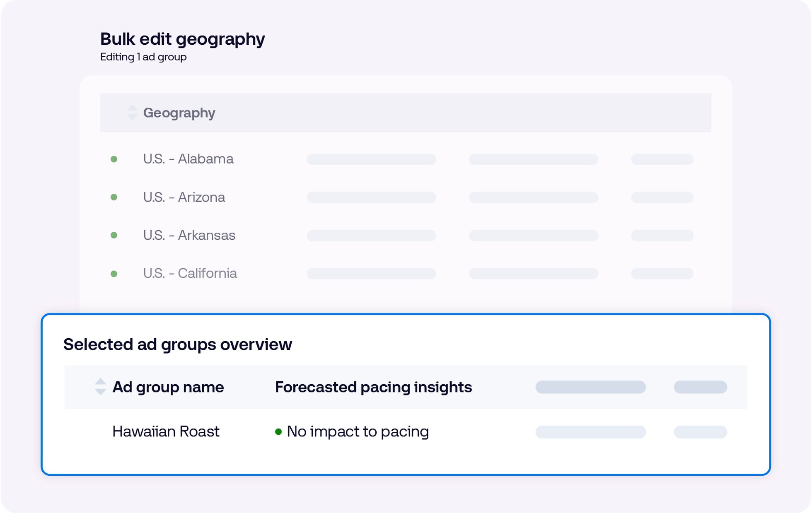
Task: Click the Forecasted pacing insights header
Action: pos(373,387)
